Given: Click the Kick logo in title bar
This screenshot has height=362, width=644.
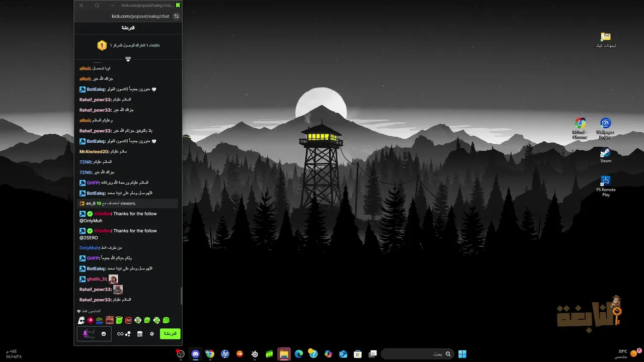Looking at the screenshot, I should 178,5.
